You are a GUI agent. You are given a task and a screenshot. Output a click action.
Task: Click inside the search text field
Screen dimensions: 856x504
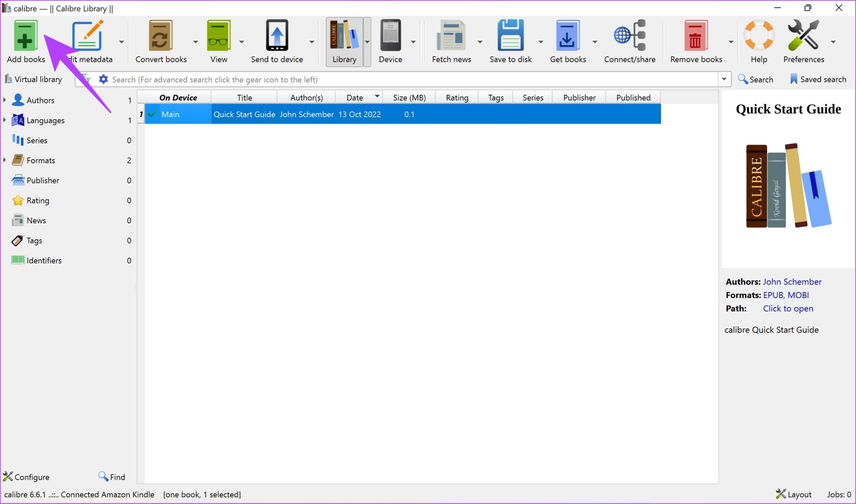401,79
